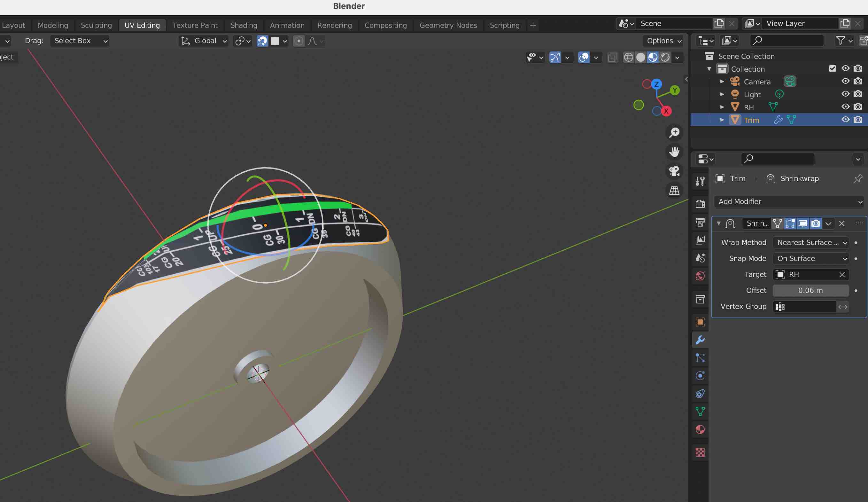Open the Material properties tab
The width and height of the screenshot is (868, 502).
[x=700, y=429]
